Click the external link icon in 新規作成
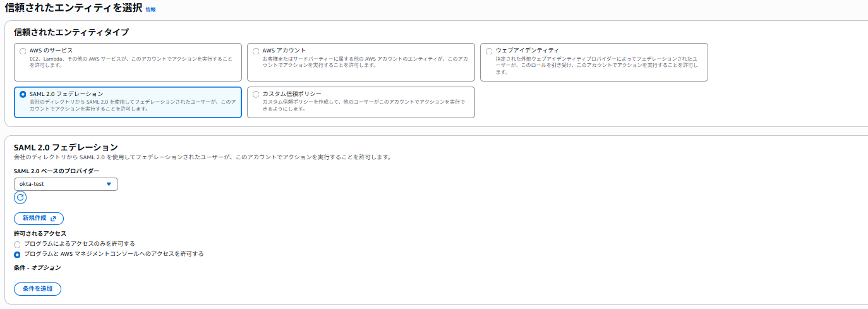Image resolution: width=868 pixels, height=309 pixels. pyautogui.click(x=53, y=219)
